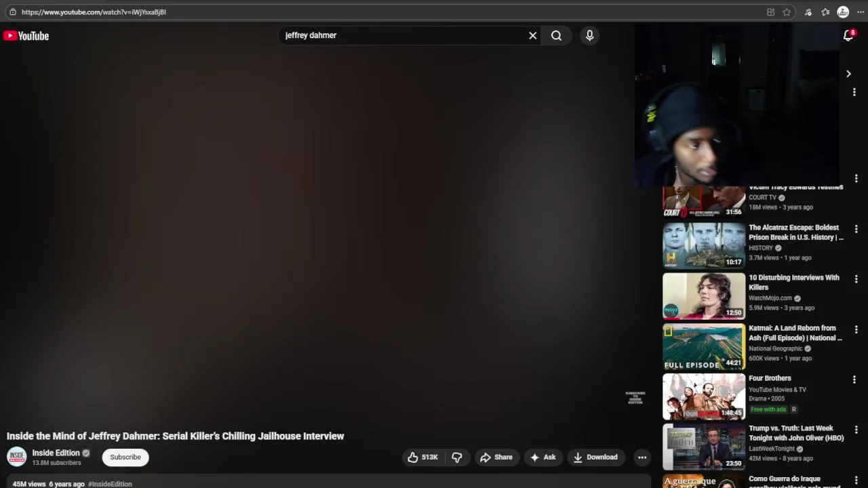Open the browser media control icon
The image size is (868, 488).
(808, 12)
